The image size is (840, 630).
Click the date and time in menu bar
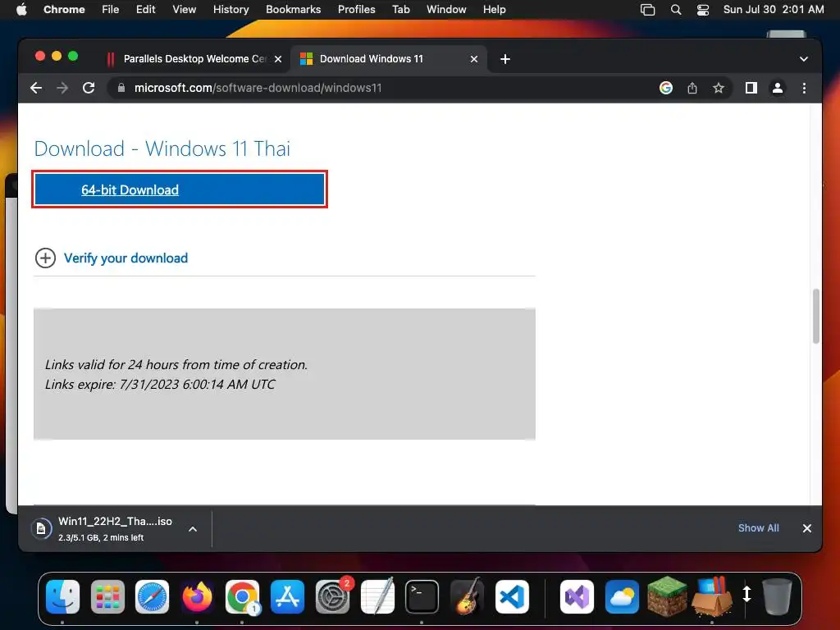click(x=774, y=9)
